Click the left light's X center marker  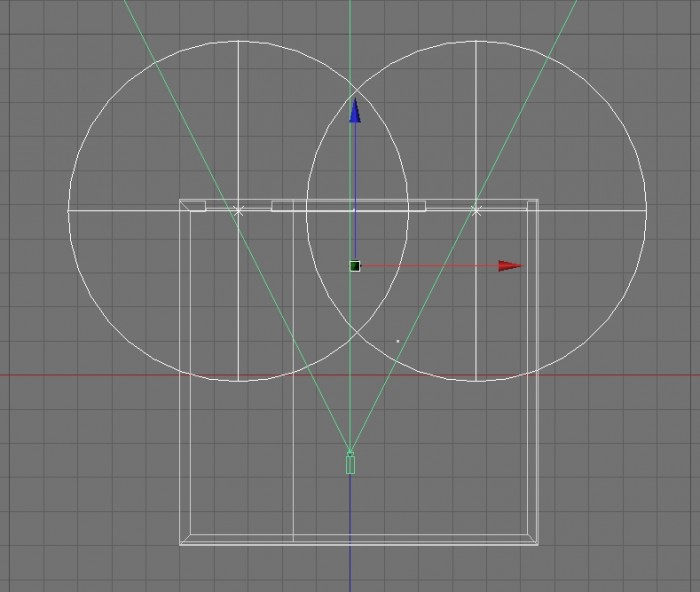click(239, 211)
